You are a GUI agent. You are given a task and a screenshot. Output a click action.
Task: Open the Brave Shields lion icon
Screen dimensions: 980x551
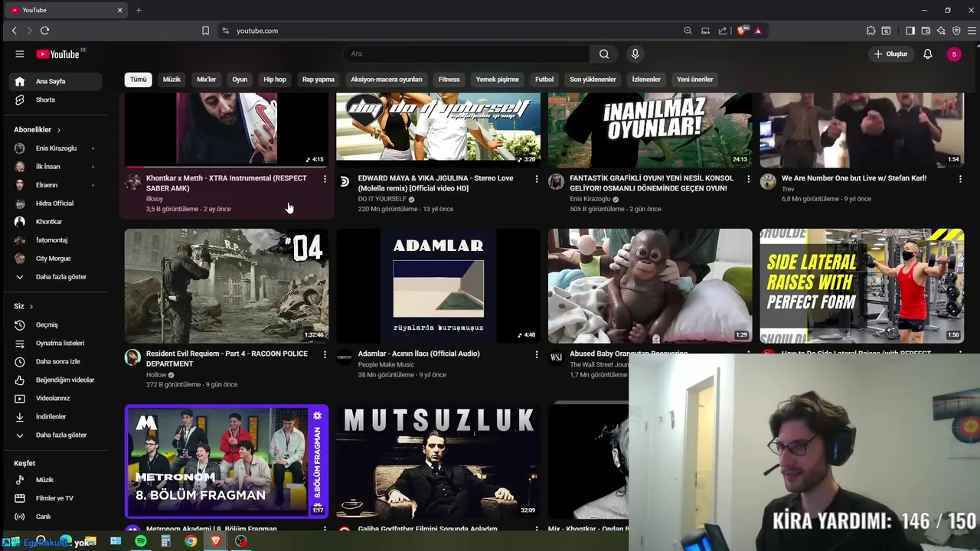741,31
